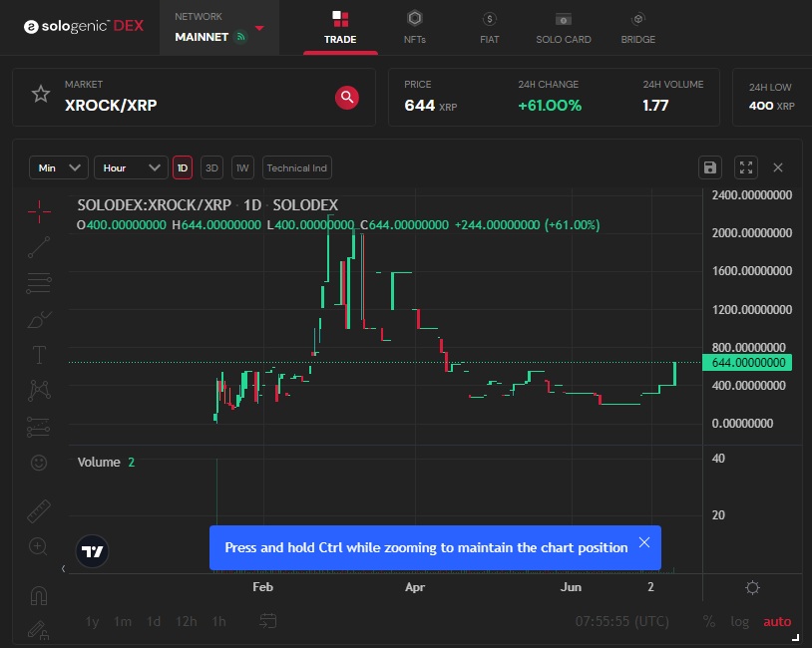Select the forecast and measurement tool

[38, 427]
